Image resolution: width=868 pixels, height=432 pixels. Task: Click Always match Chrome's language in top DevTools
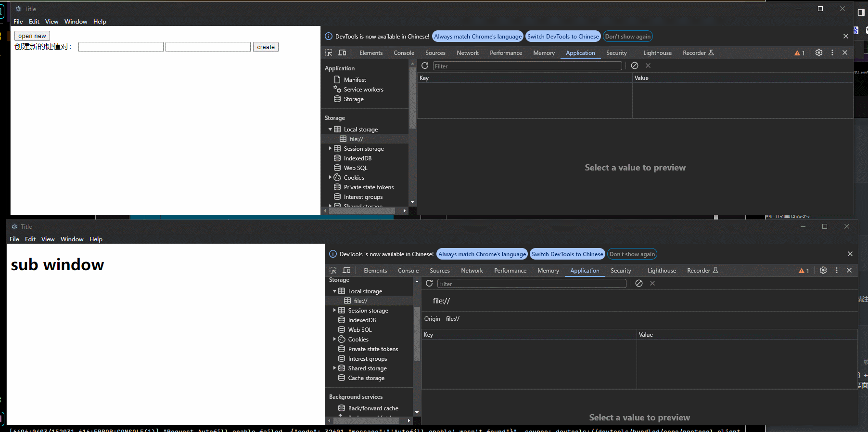(x=478, y=37)
